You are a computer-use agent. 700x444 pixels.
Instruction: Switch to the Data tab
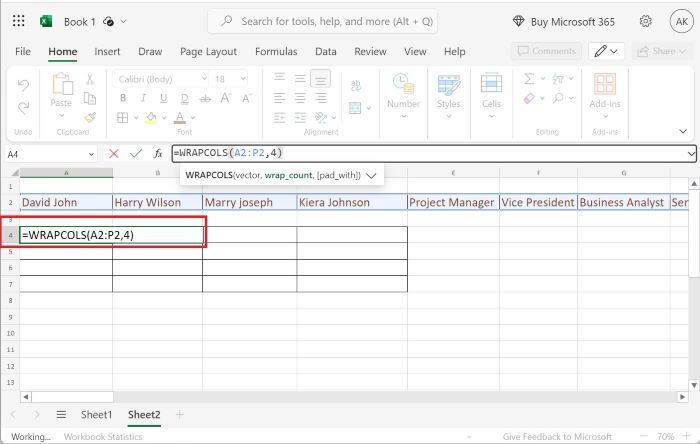pos(326,51)
